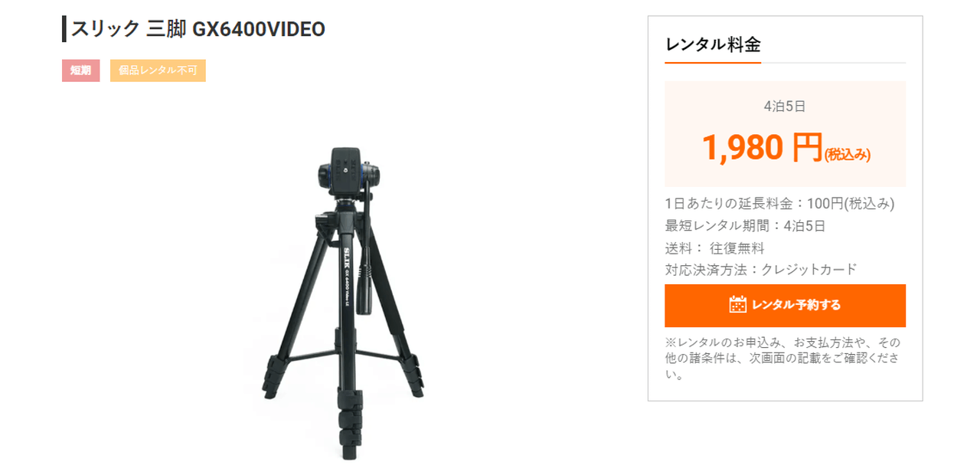The image size is (980, 472).
Task: Click the (税込み) label beside the price
Action: [x=848, y=154]
